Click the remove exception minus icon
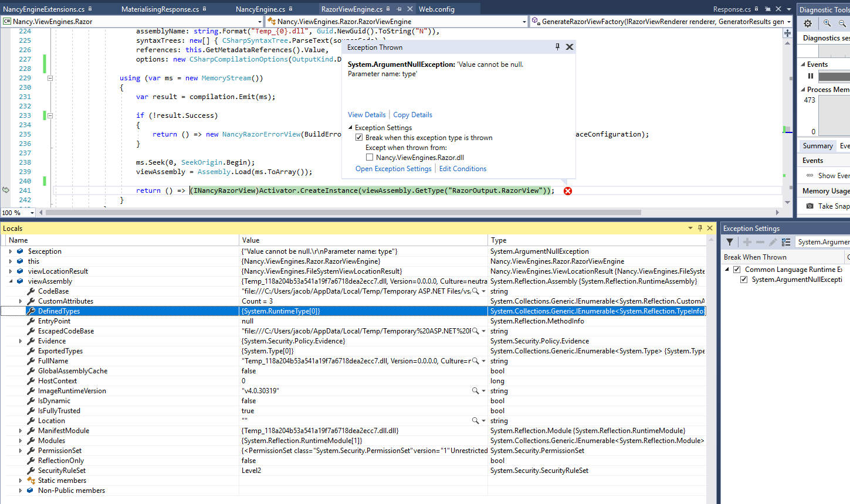850x504 pixels. (x=760, y=242)
